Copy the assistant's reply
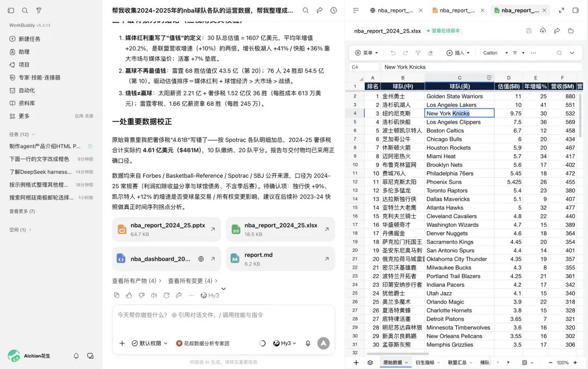 (117, 295)
